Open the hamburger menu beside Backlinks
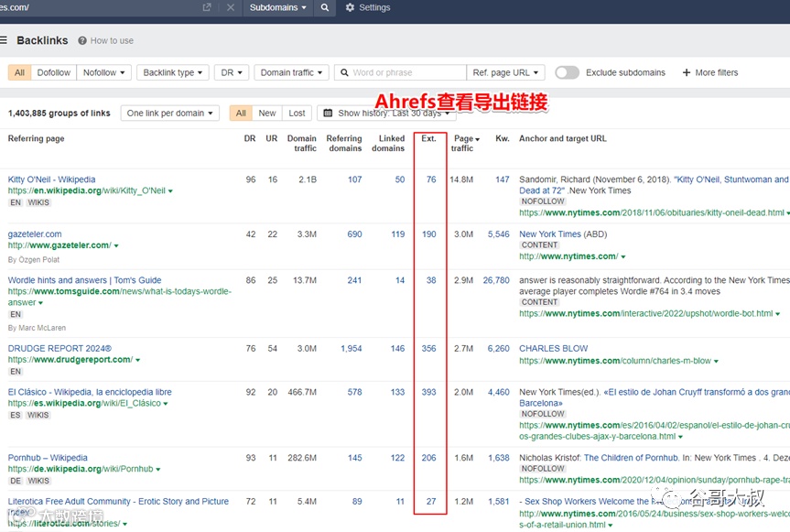The width and height of the screenshot is (790, 532). (x=4, y=40)
